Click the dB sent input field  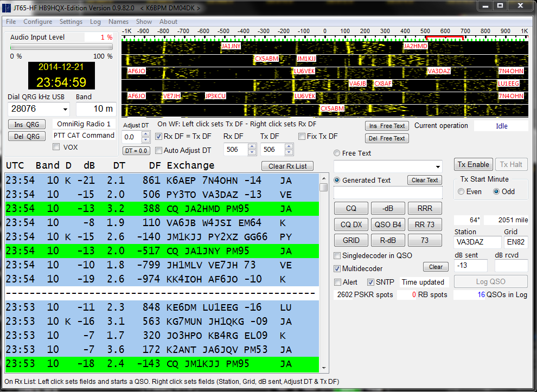(x=471, y=266)
